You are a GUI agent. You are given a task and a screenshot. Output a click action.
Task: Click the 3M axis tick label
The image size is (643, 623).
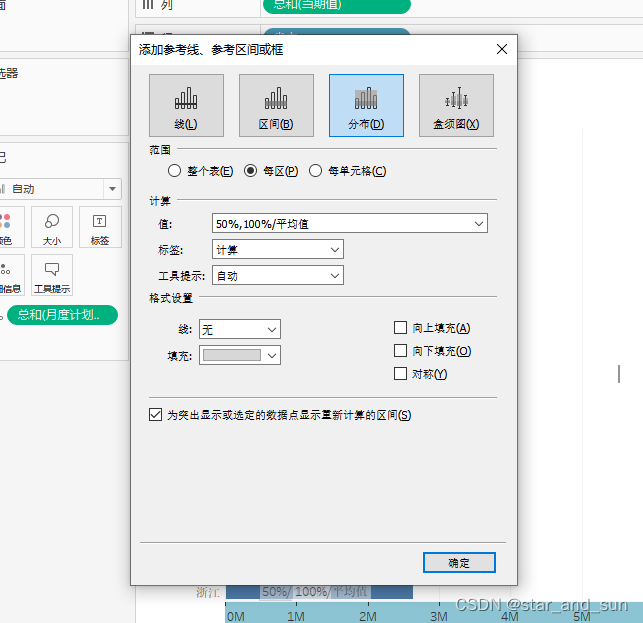click(439, 616)
